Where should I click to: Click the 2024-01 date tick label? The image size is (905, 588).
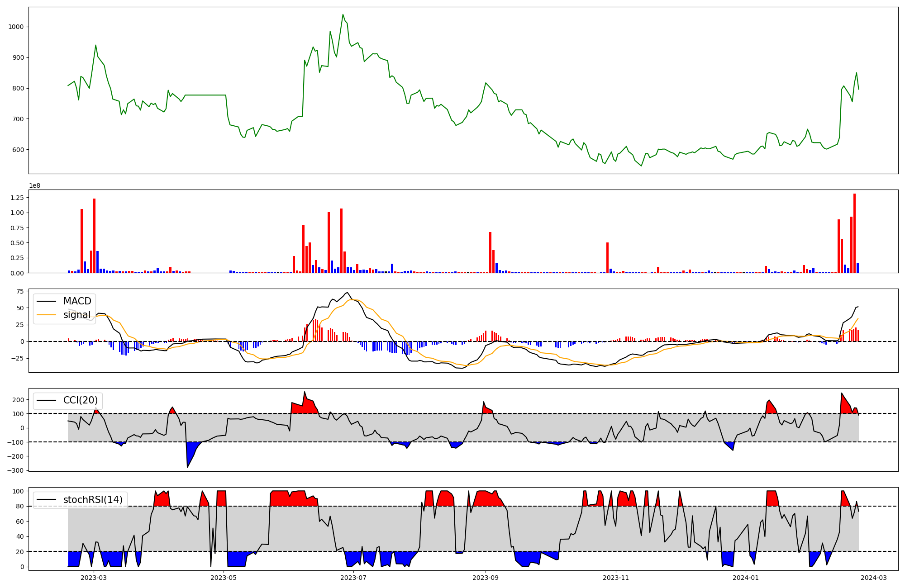pos(745,578)
